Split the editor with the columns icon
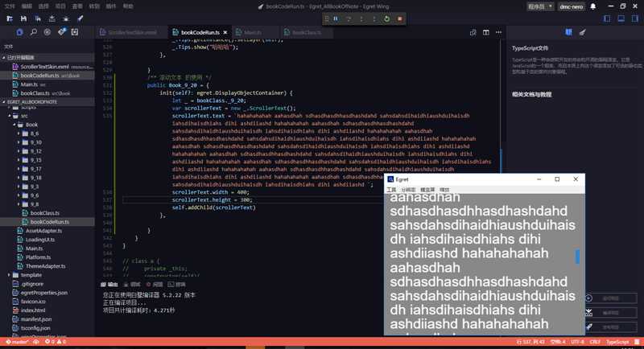The height and width of the screenshot is (349, 644). [486, 32]
